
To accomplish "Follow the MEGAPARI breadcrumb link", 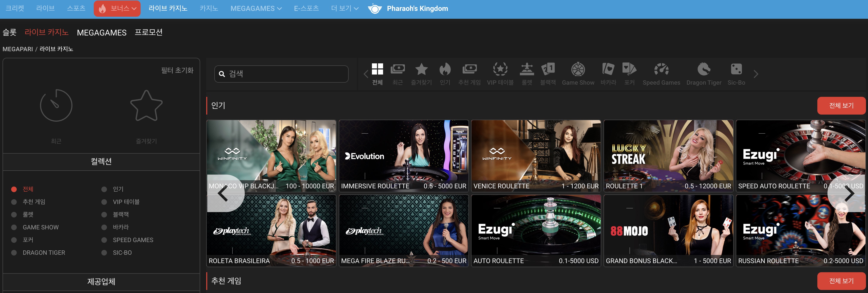I will (x=18, y=49).
